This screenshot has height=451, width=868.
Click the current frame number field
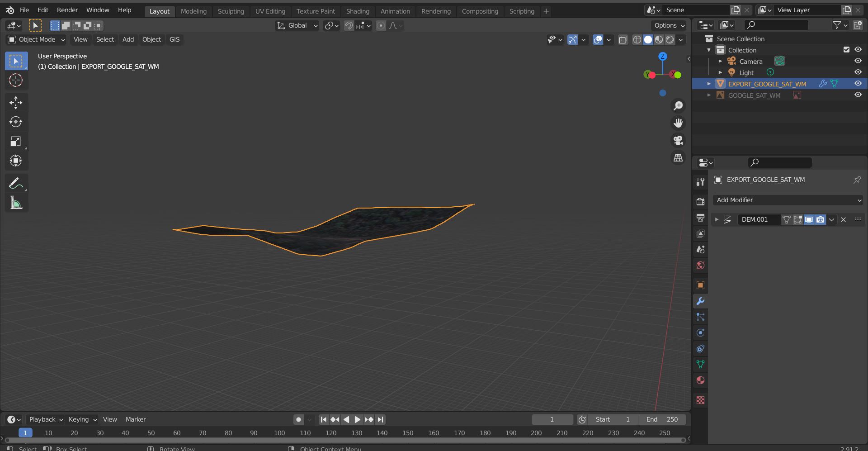(552, 420)
